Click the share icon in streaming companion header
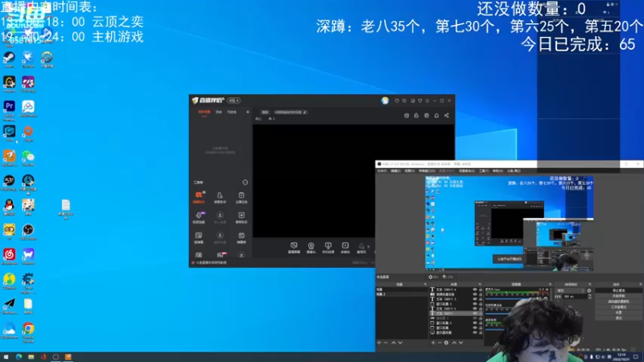This screenshot has height=362, width=644. coord(447,115)
